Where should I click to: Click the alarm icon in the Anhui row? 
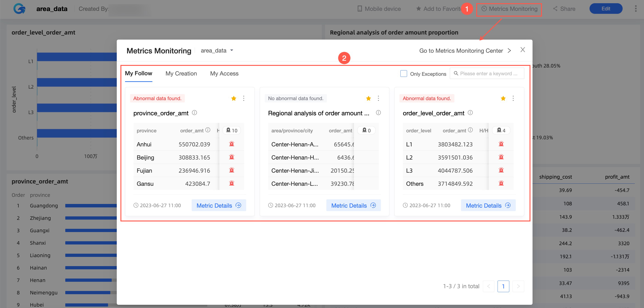[231, 144]
